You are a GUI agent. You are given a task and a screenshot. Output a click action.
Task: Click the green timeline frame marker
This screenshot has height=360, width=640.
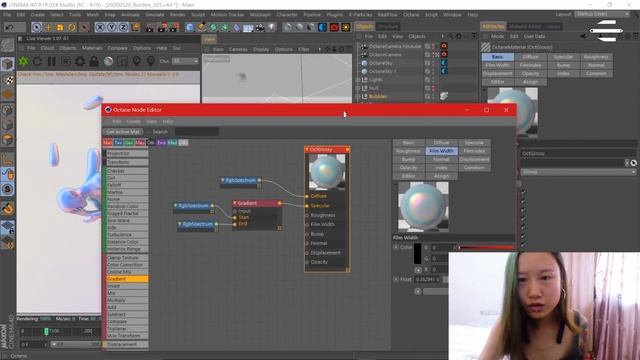[46, 331]
